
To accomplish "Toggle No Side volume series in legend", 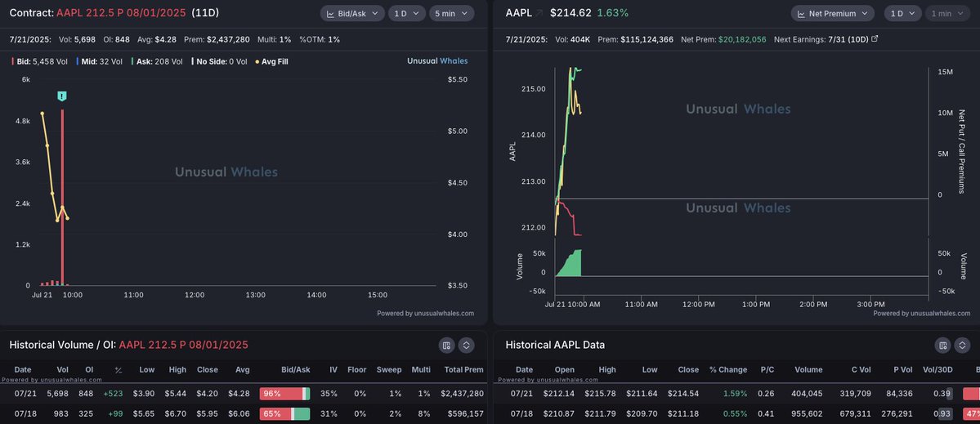I will tap(219, 61).
